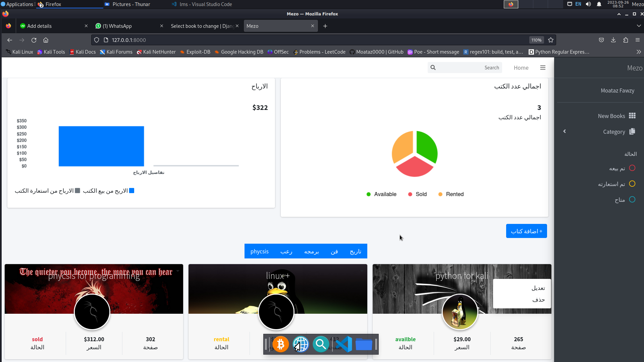Click the search magnifier icon
The height and width of the screenshot is (362, 644).
[x=433, y=68]
